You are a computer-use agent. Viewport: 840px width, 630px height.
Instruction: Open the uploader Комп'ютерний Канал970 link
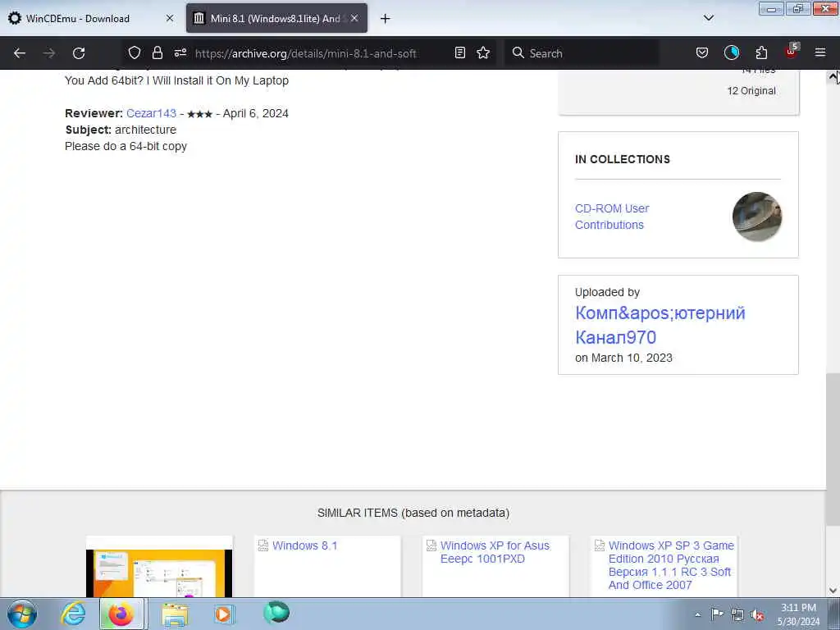[660, 325]
